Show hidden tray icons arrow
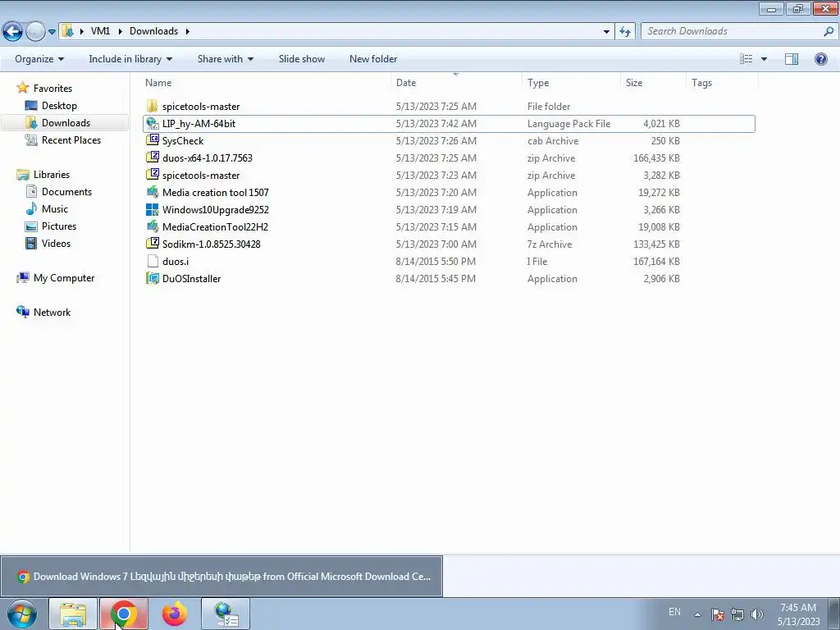 [697, 614]
